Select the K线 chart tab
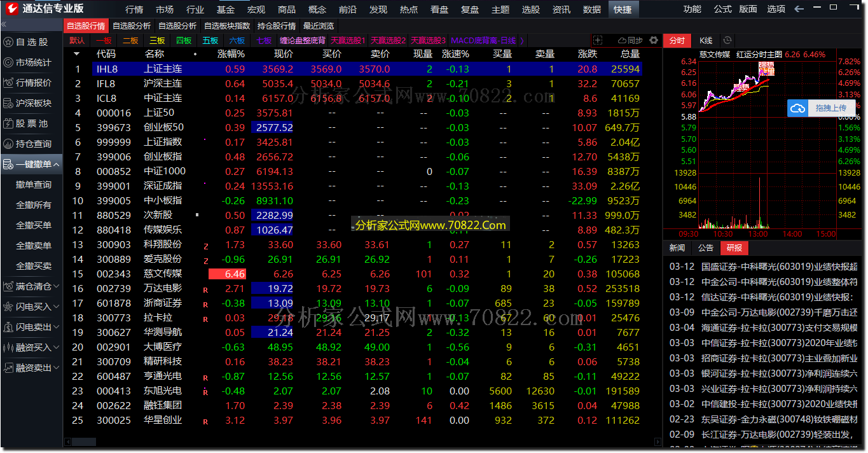Viewport: 868px width, 453px height. pos(706,40)
